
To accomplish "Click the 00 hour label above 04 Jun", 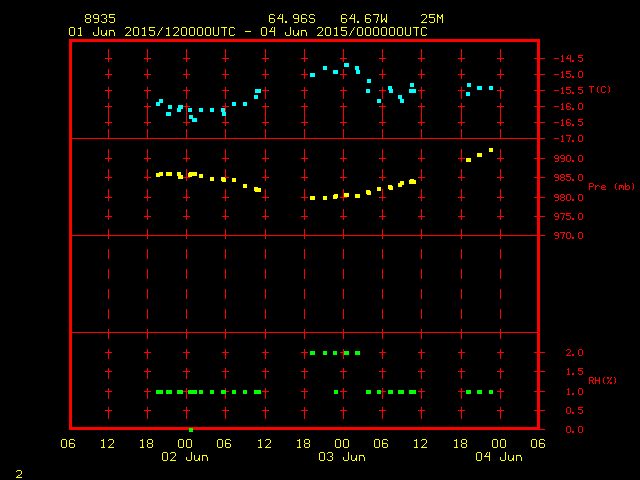I will coord(499,444).
